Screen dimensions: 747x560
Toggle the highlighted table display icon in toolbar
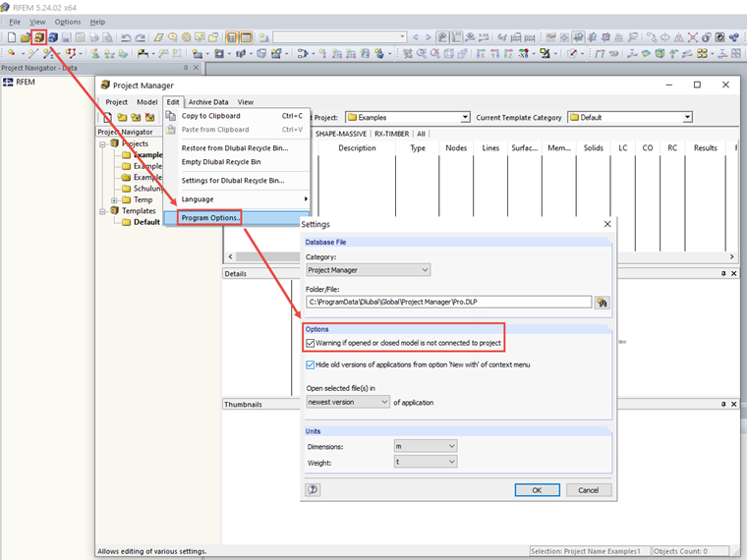[x=246, y=37]
